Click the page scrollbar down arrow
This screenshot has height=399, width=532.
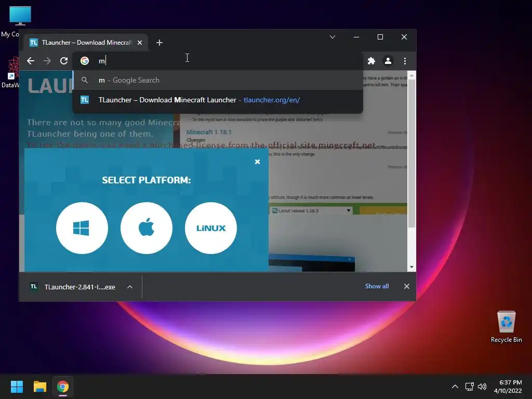click(411, 267)
